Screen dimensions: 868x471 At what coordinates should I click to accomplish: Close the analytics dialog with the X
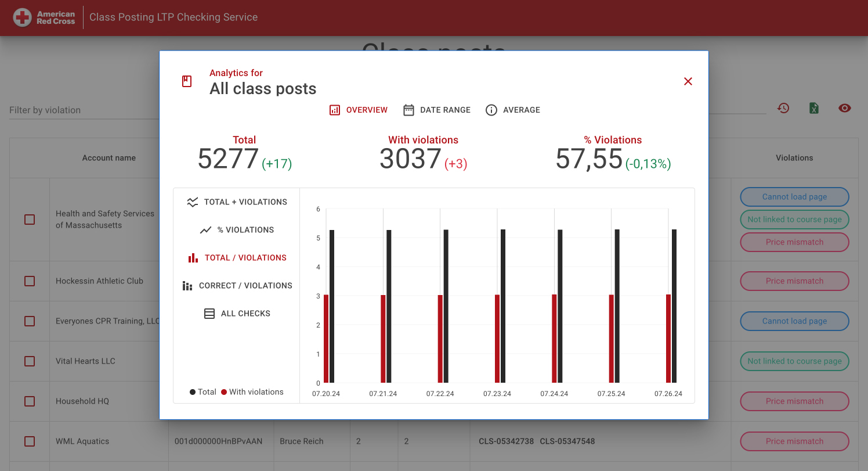click(x=688, y=81)
